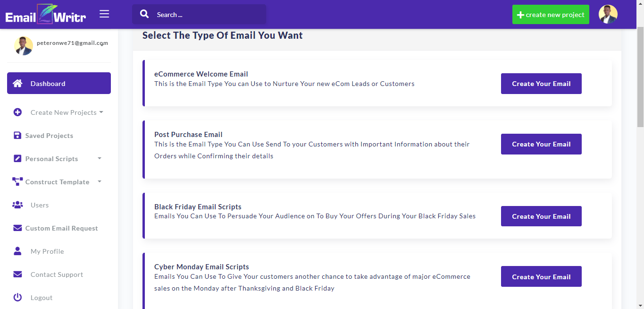Click the Custom Email Request envelope icon
Image resolution: width=644 pixels, height=309 pixels.
(17, 228)
